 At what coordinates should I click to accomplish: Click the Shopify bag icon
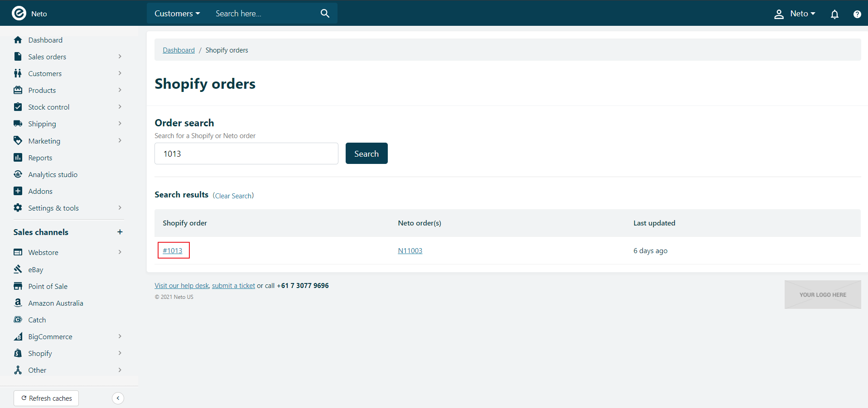[x=18, y=353]
